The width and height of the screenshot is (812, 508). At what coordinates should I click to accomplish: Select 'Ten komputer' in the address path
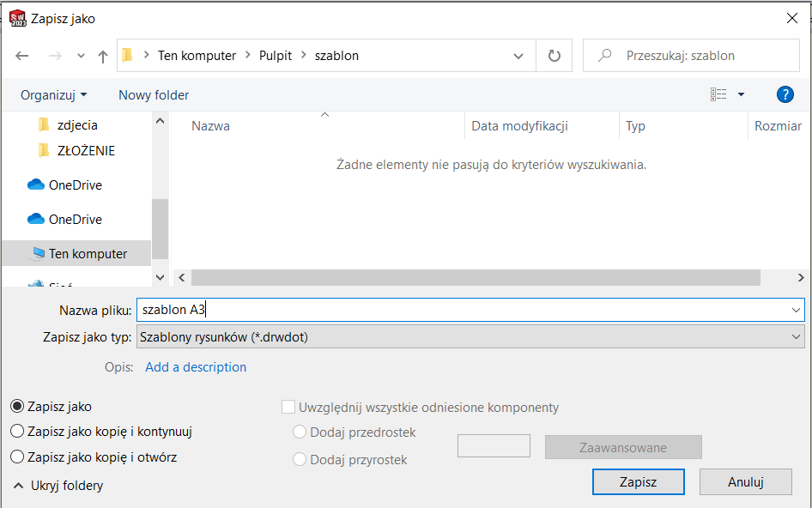197,56
